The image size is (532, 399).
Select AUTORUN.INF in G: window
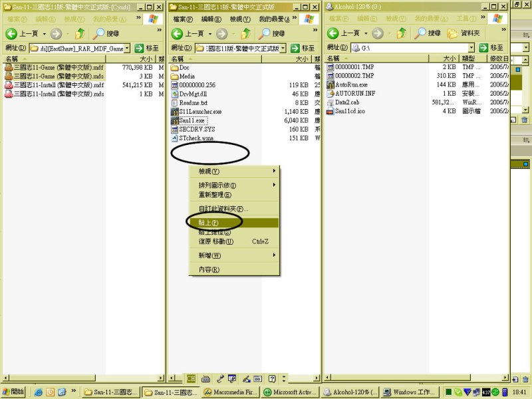(x=351, y=93)
